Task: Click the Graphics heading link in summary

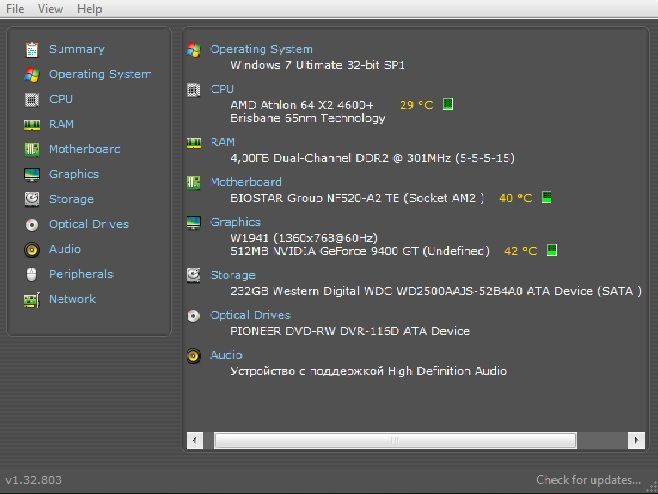Action: point(235,222)
